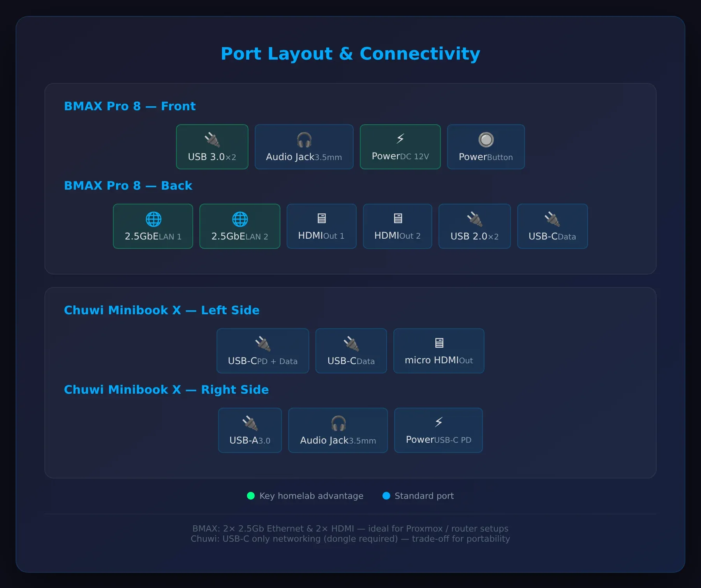Click the Chuwi Minibook X — Left Side heading
This screenshot has width=701, height=588.
tap(162, 310)
